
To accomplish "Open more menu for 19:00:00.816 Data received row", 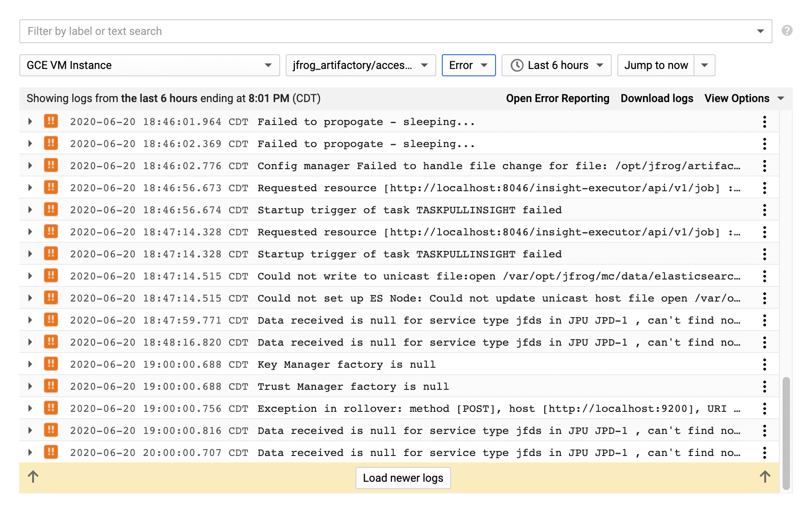I will (765, 430).
